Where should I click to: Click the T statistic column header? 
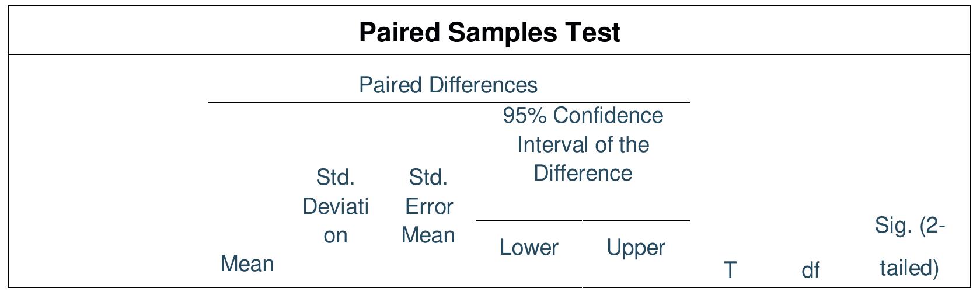click(730, 270)
